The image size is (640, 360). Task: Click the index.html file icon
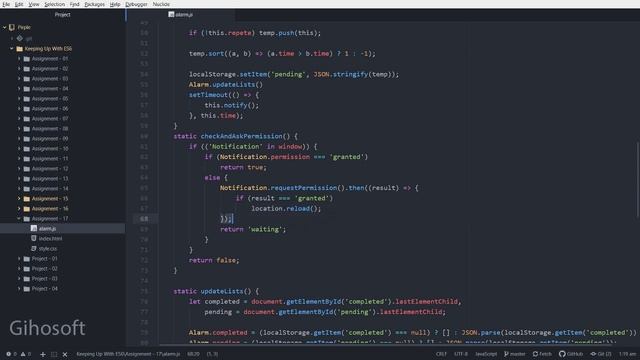34,238
